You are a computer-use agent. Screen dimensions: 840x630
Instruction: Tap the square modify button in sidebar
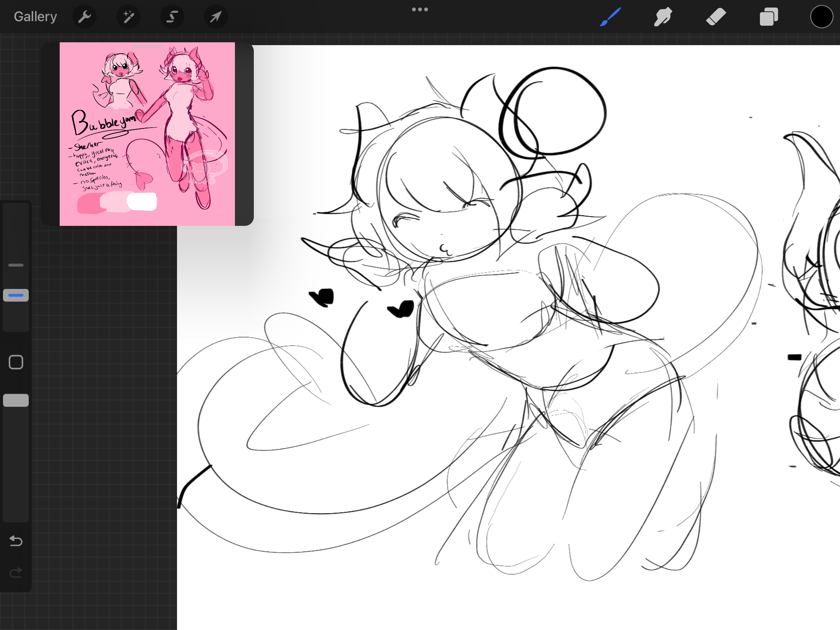point(16,362)
